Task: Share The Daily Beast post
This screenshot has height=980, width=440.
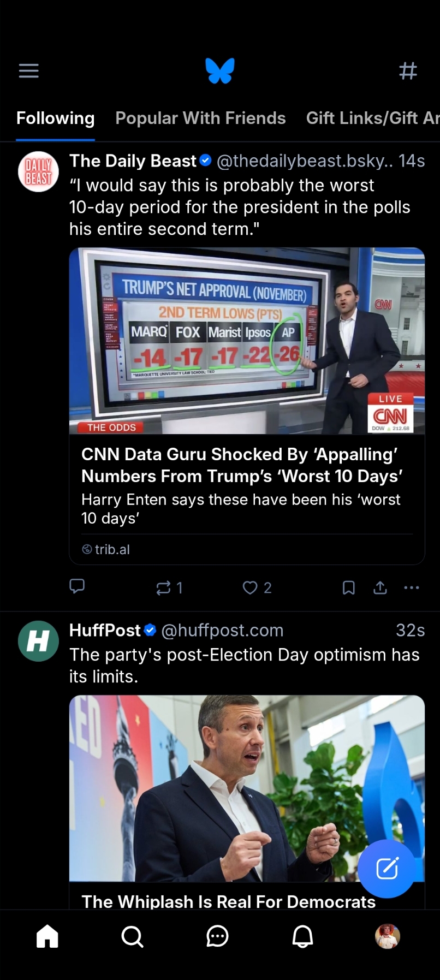Action: tap(380, 587)
